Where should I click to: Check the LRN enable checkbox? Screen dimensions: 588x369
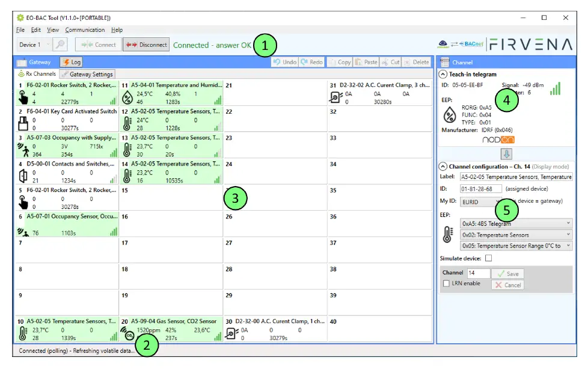pos(446,283)
